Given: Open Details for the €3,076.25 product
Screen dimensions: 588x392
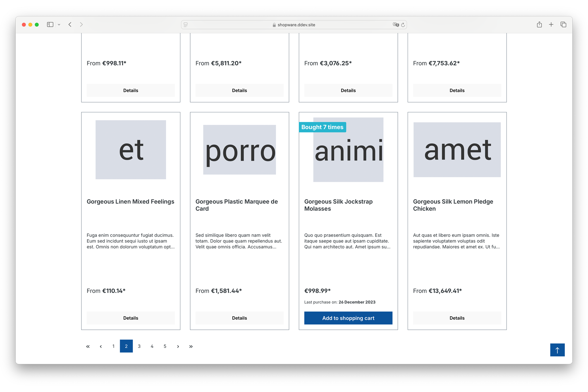Looking at the screenshot, I should [x=348, y=90].
